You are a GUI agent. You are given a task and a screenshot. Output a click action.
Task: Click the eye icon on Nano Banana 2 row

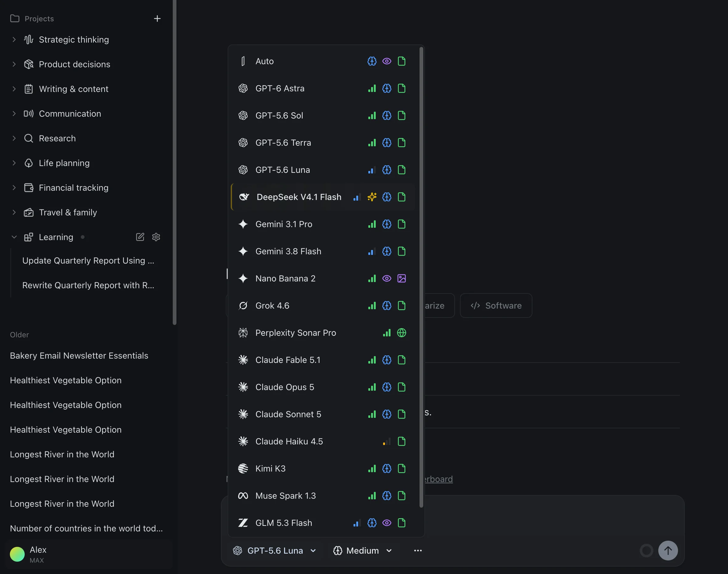tap(387, 279)
